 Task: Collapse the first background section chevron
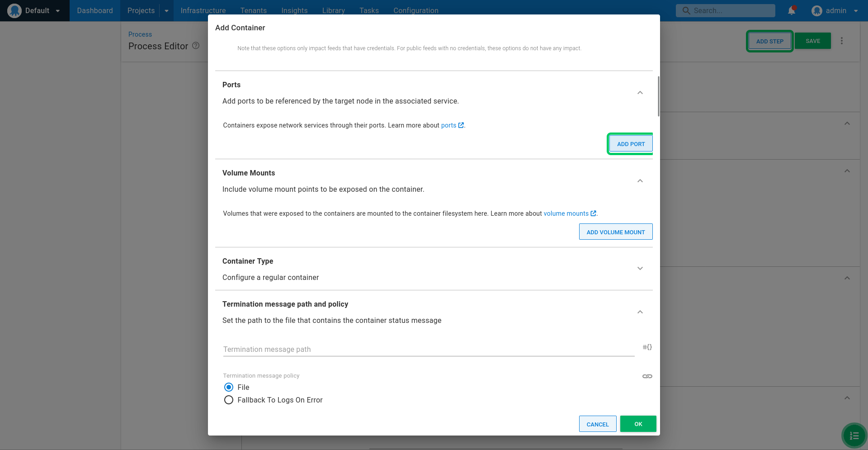point(847,123)
